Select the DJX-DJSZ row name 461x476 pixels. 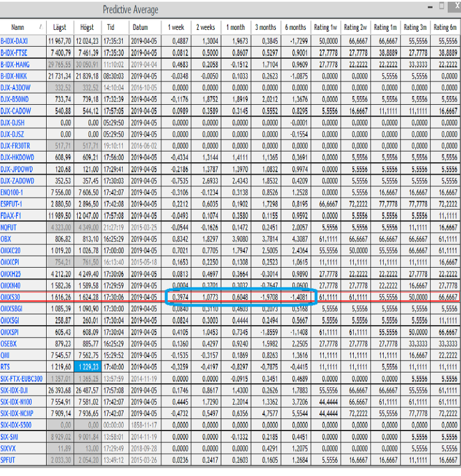pyautogui.click(x=12, y=134)
